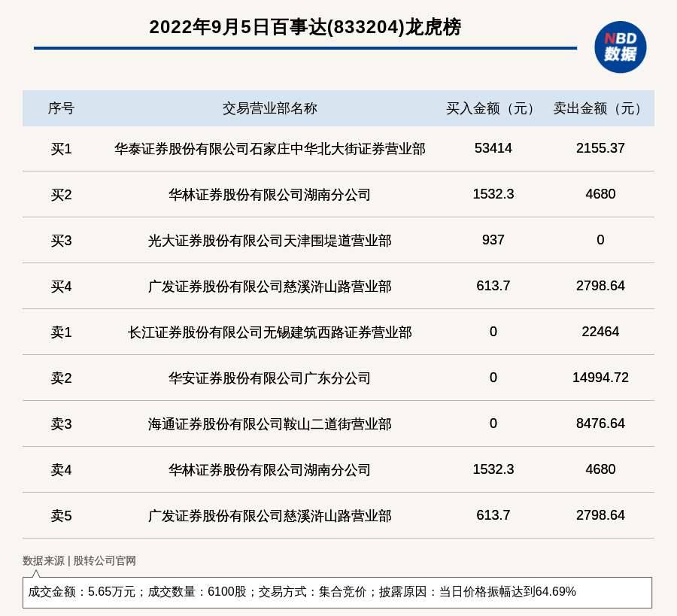
Task: Click 613.7 in the 卖5 row
Action: [493, 515]
